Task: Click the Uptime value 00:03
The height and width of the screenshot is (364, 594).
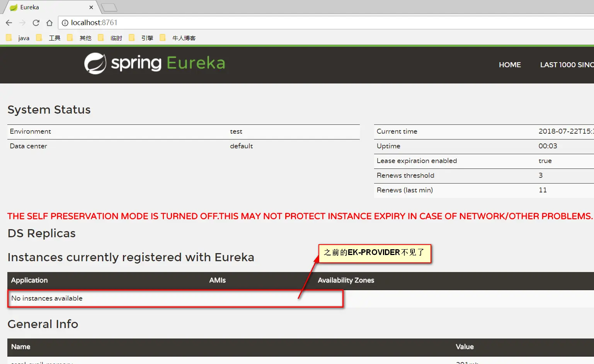Action: 548,146
